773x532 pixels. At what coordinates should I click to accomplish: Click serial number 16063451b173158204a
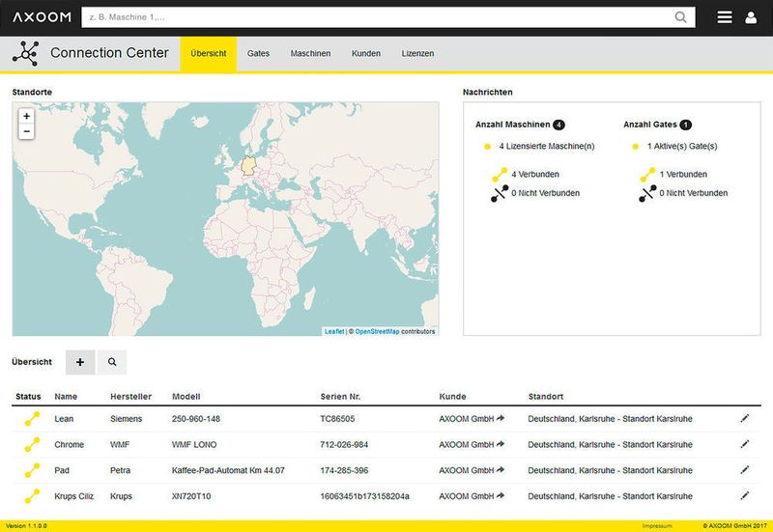pyautogui.click(x=364, y=496)
